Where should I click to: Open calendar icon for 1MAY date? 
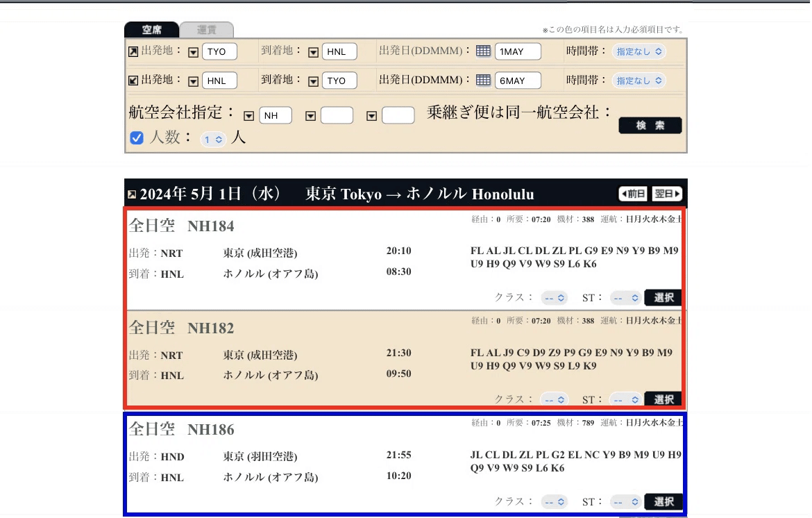[x=483, y=51]
